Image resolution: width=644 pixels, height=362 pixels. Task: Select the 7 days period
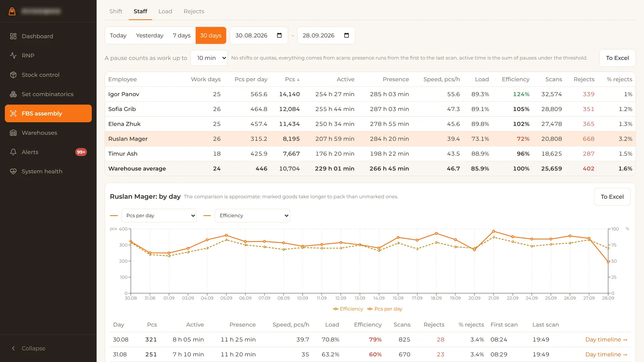pos(182,35)
